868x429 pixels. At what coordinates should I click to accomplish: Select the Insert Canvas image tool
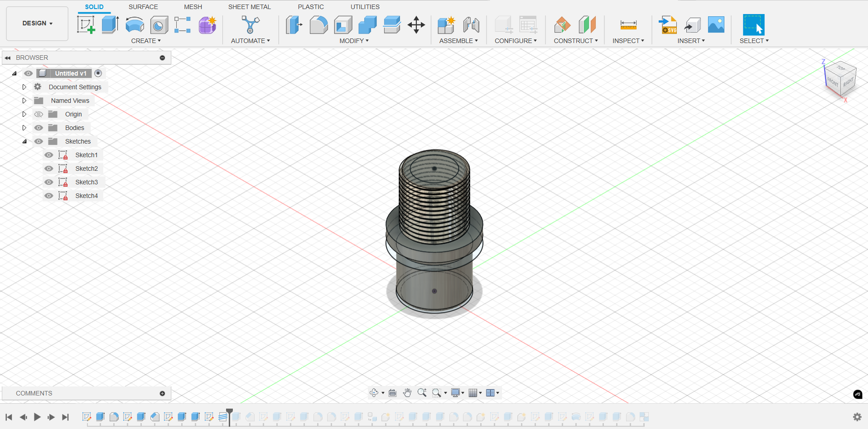click(x=716, y=24)
